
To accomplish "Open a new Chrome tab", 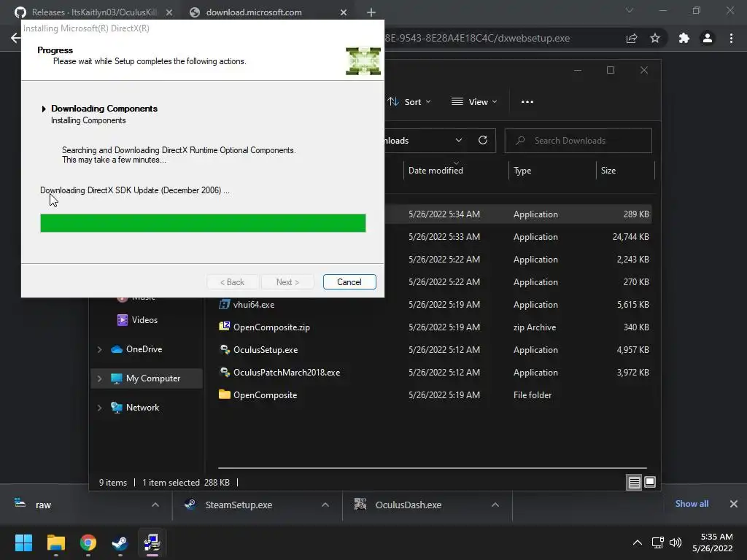I will click(x=371, y=12).
